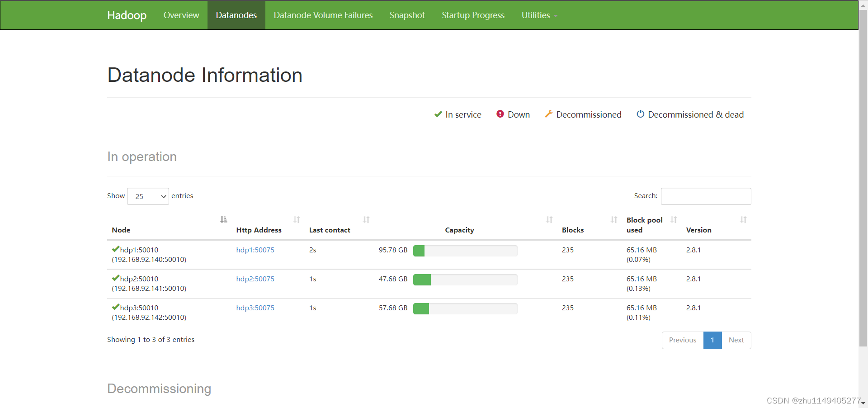Click the Capacity column header
The image size is (868, 408).
[459, 230]
